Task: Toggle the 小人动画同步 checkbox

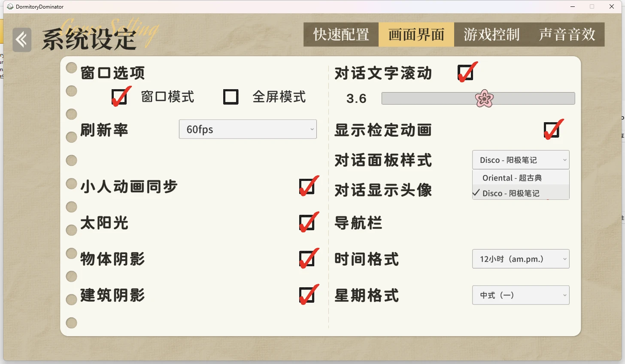Action: point(307,187)
